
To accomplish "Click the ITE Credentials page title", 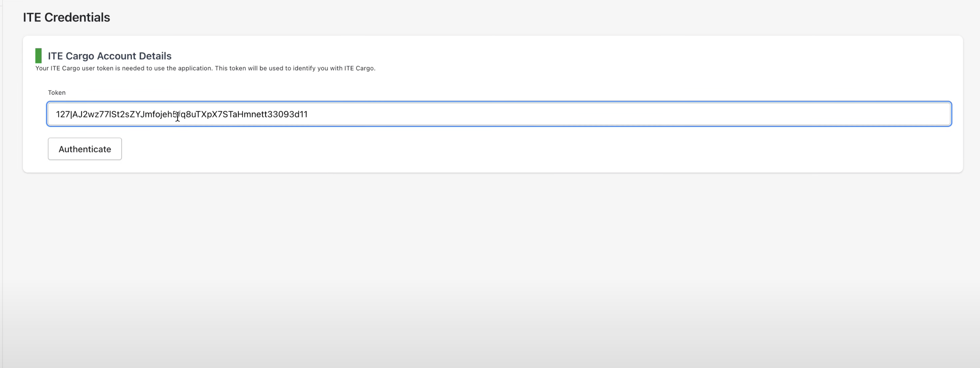I will 66,18.
